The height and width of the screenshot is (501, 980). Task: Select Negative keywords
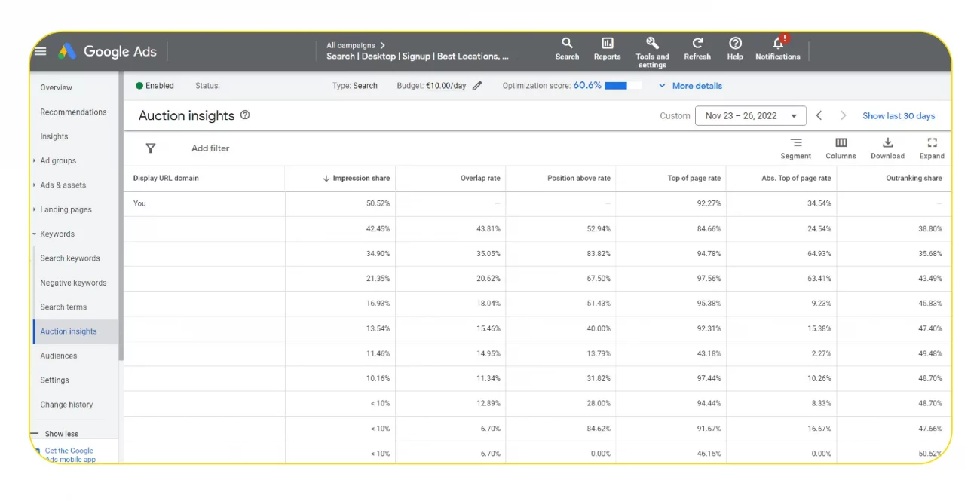[x=73, y=283]
